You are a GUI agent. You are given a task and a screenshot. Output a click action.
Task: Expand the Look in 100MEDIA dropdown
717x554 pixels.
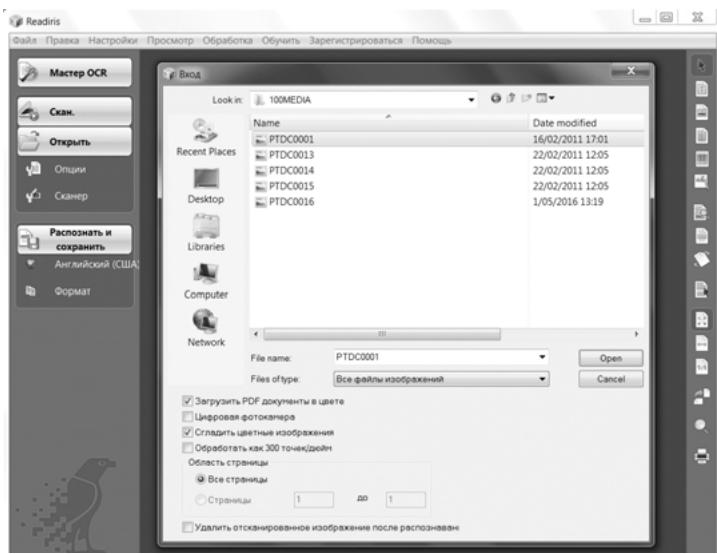(x=471, y=100)
